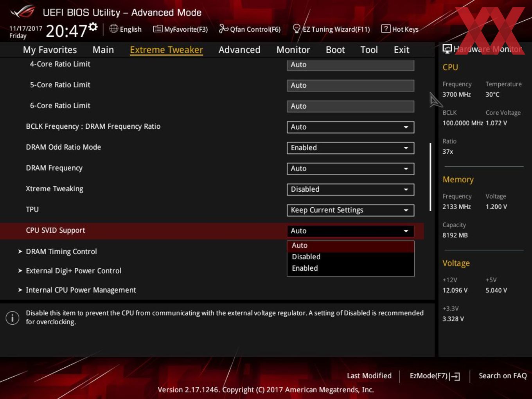532x399 pixels.
Task: Open TPU Keep Current Settings dropdown
Action: tap(350, 210)
